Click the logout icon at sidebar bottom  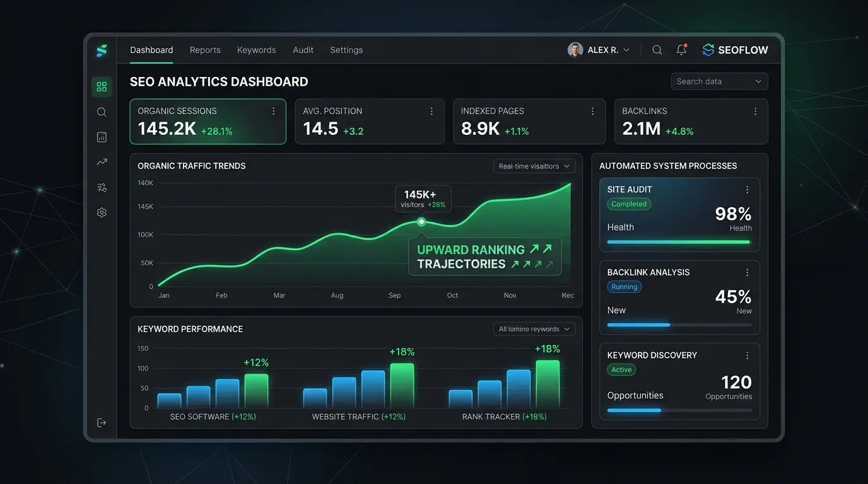(102, 423)
